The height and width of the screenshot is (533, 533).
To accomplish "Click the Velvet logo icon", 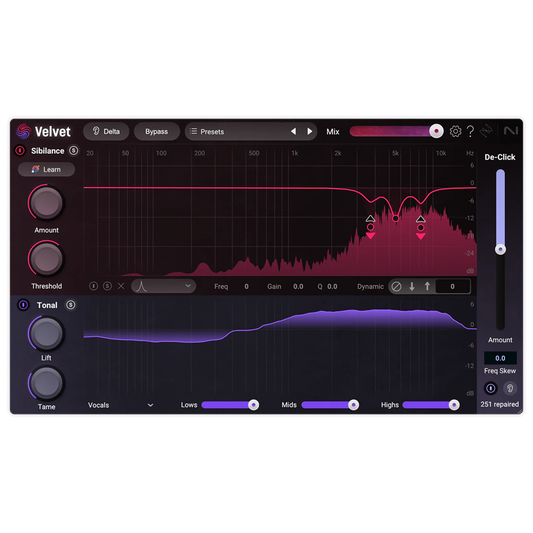I will [x=23, y=131].
